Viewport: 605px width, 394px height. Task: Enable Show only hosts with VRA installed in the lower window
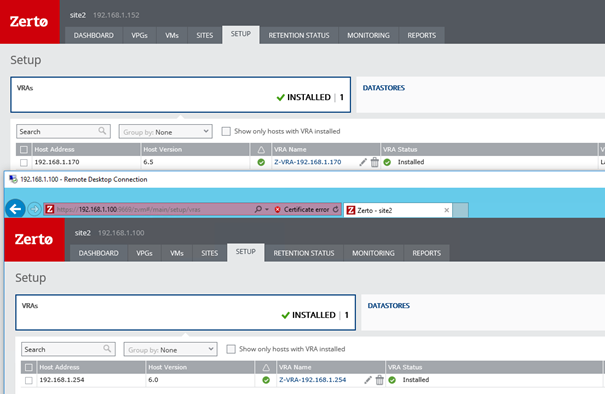click(231, 349)
